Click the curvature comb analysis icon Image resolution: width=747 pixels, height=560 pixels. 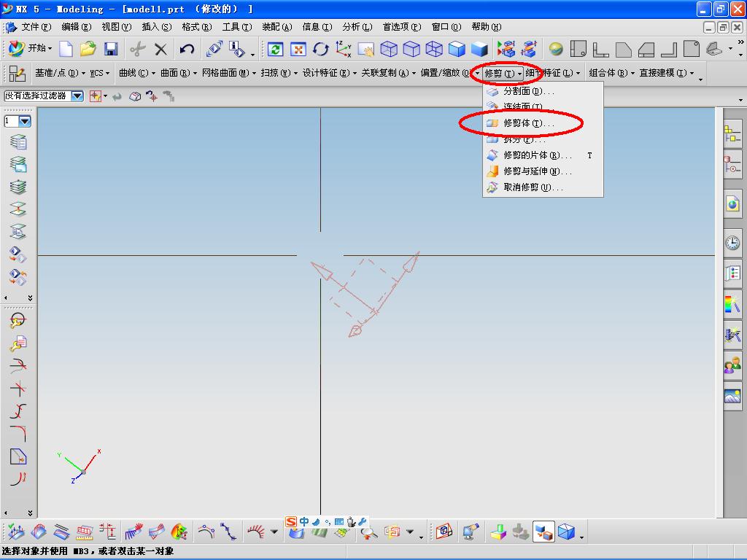pos(257,532)
